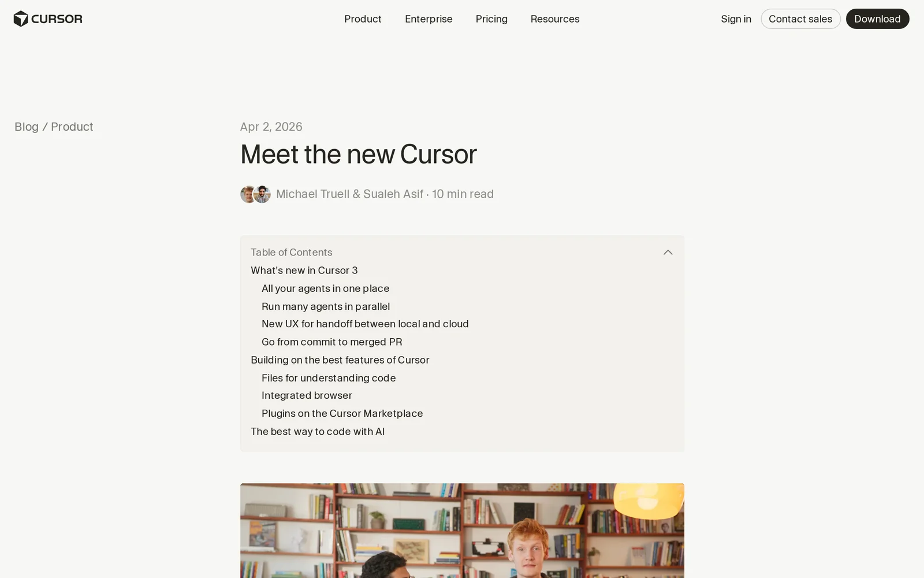This screenshot has height=578, width=924.
Task: Click the Sign in link
Action: click(736, 19)
